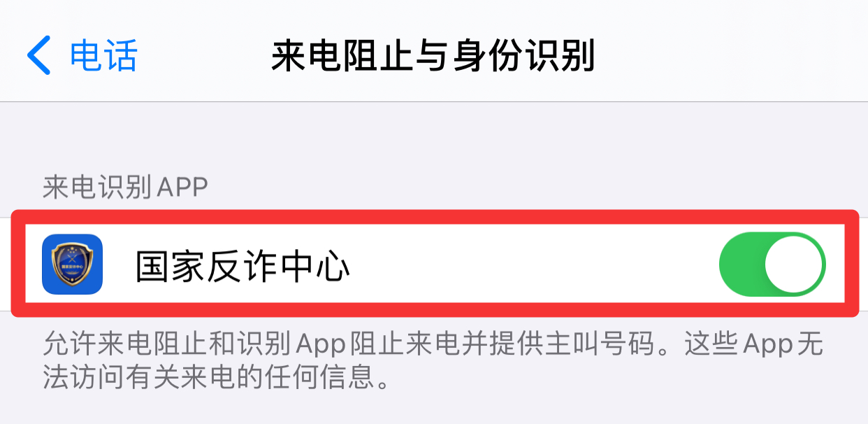Tap the blue back chevron icon
Image resolution: width=868 pixels, height=424 pixels.
[39, 56]
